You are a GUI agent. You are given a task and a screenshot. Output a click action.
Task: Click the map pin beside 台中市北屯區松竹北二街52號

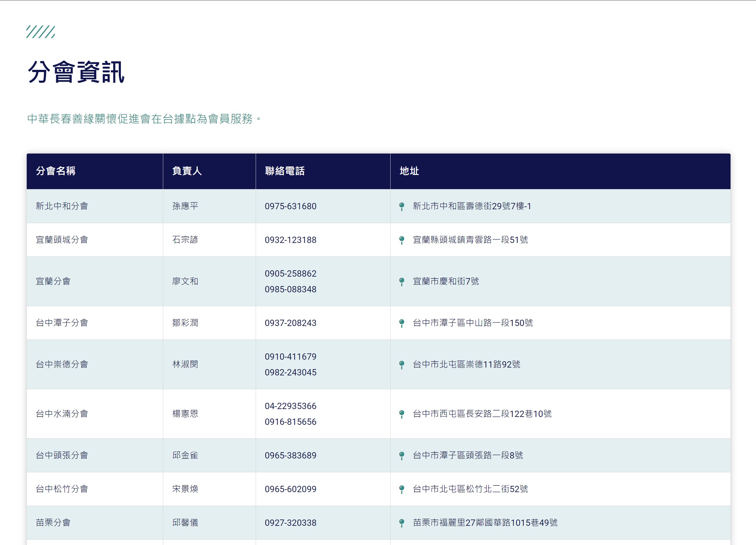(x=402, y=489)
